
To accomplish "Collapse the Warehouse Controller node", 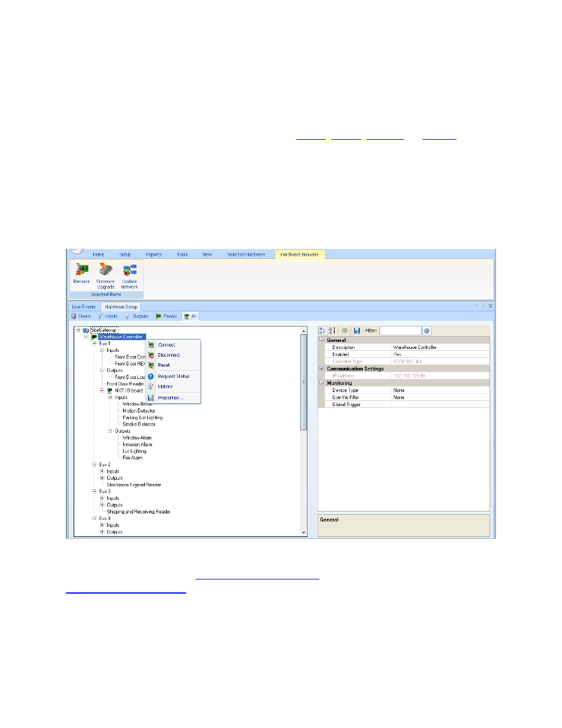I will tap(86, 337).
